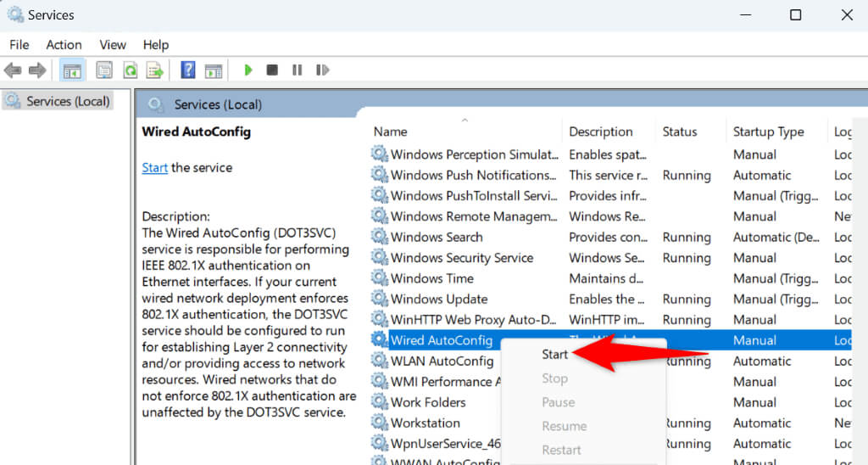This screenshot has height=465, width=868.
Task: Select the Windows Remote Managem... row
Action: point(610,216)
